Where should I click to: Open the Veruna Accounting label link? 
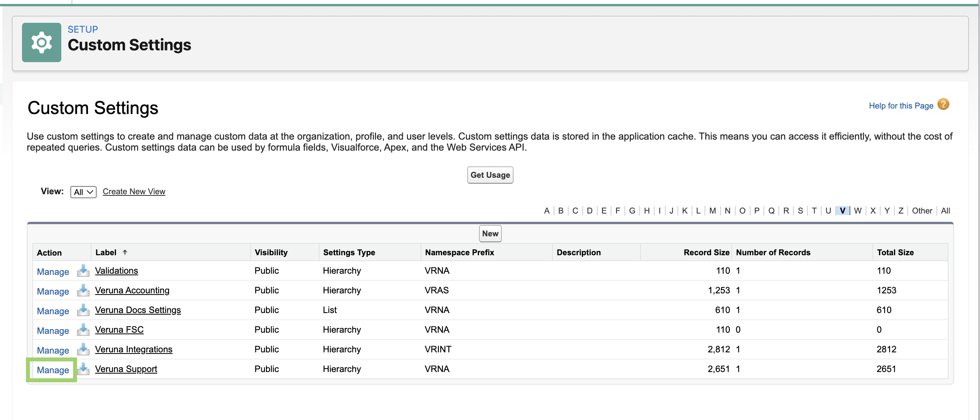pos(132,290)
